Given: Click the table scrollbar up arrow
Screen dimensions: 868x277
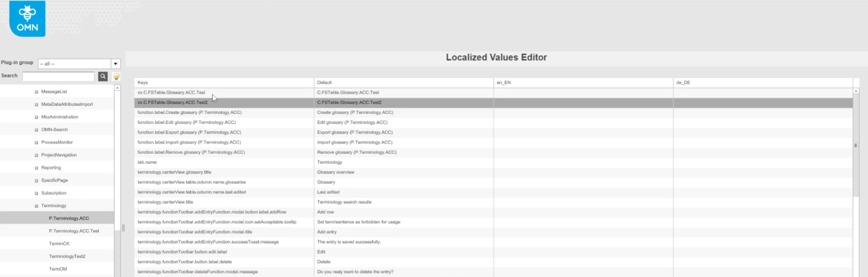Looking at the screenshot, I should pyautogui.click(x=856, y=91).
